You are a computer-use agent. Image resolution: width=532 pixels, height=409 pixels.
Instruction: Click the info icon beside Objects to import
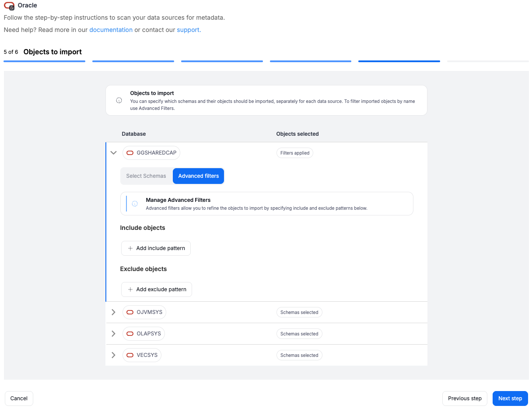(119, 100)
